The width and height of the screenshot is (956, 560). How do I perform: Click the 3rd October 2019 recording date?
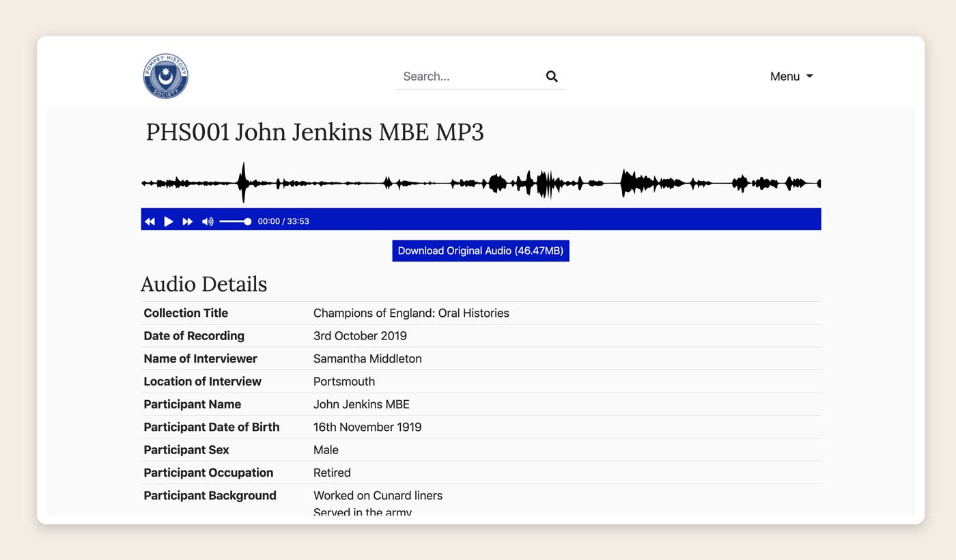(360, 336)
